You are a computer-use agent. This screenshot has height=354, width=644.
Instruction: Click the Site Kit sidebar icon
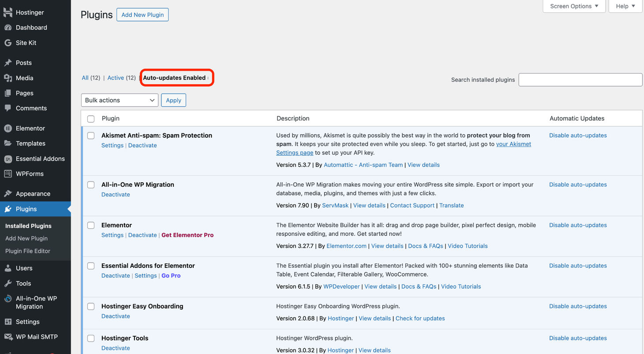pyautogui.click(x=9, y=42)
